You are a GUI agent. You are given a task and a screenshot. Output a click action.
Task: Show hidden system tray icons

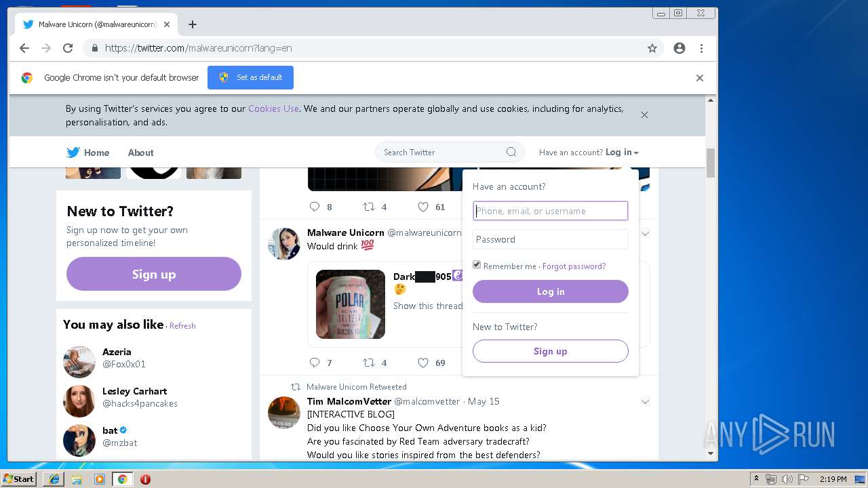pos(756,479)
